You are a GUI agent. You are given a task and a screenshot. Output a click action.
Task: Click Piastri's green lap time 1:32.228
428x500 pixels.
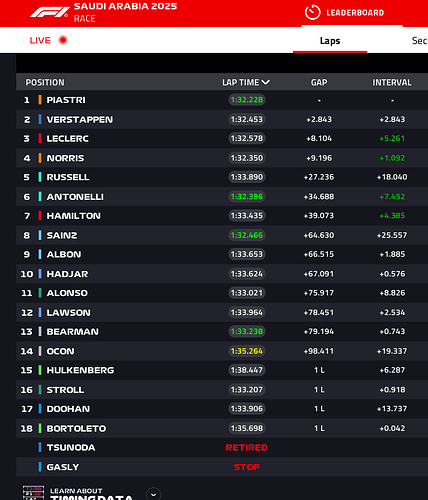(247, 100)
